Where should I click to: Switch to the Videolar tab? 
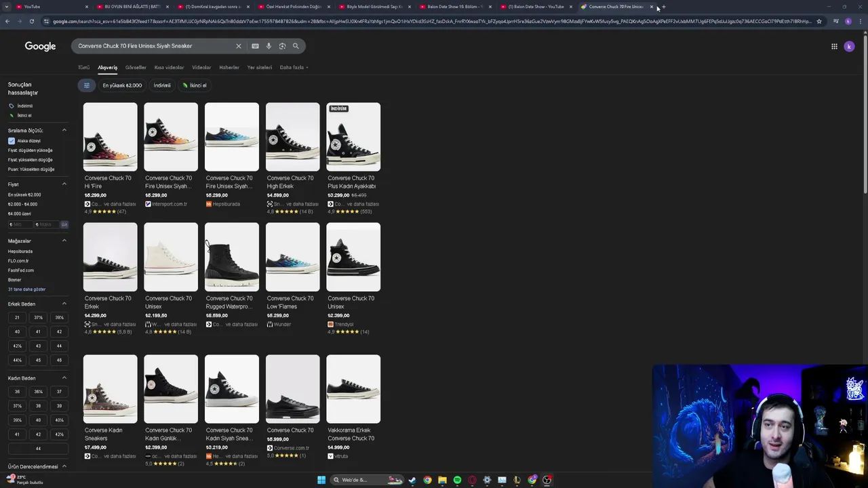(201, 68)
